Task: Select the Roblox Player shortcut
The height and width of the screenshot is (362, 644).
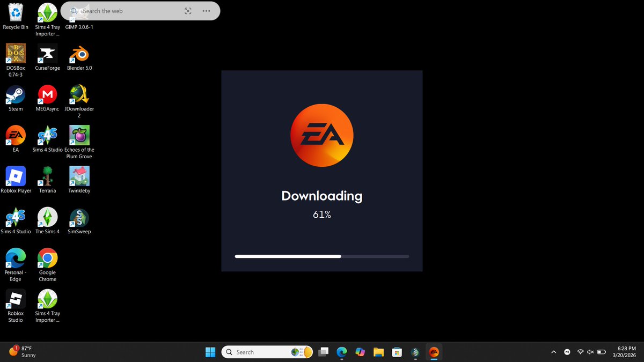Action: pyautogui.click(x=16, y=180)
